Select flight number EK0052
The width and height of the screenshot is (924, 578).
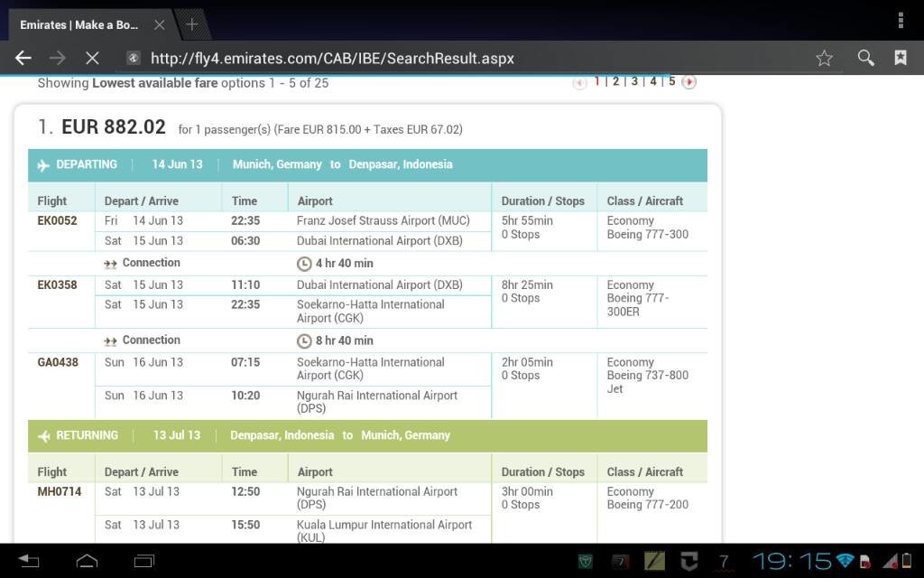[x=57, y=220]
